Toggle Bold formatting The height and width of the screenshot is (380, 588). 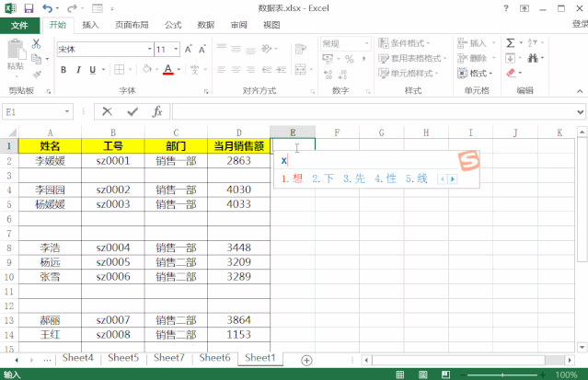coord(63,70)
